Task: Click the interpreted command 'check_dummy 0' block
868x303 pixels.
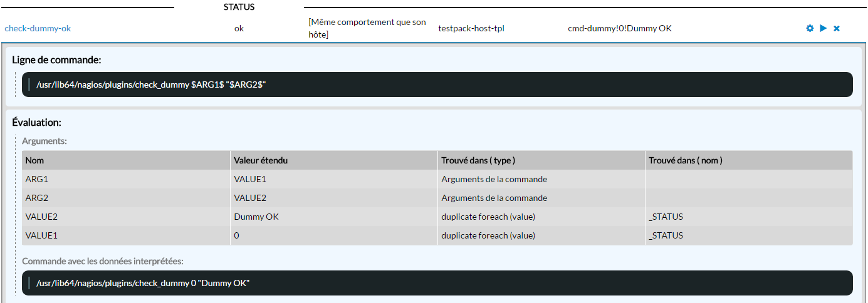Action: coord(143,283)
